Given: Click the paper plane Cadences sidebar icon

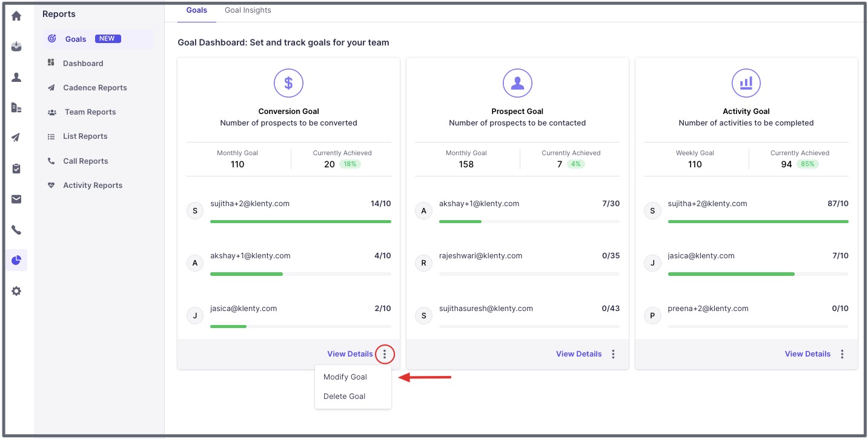Looking at the screenshot, I should (16, 138).
